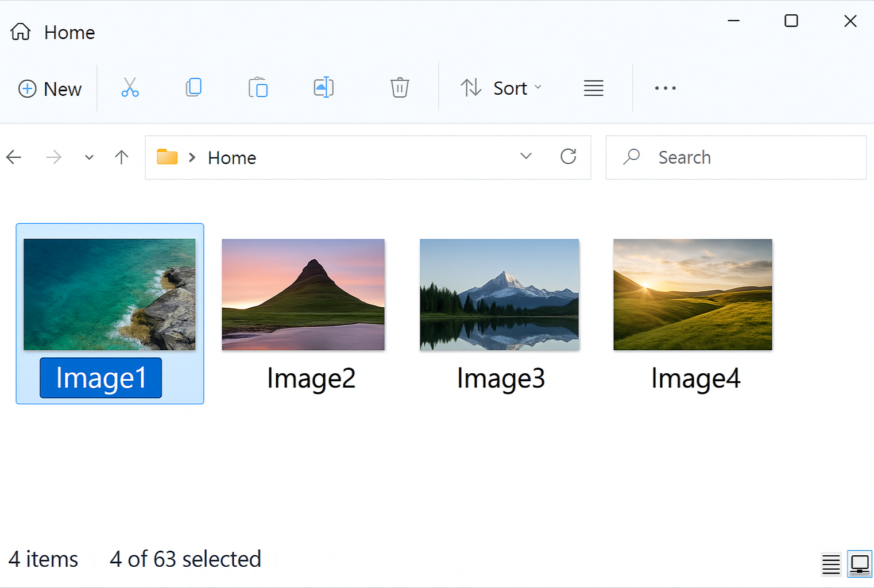Viewport: 874px width, 588px height.
Task: Select Home in the address bar path
Action: pos(232,157)
